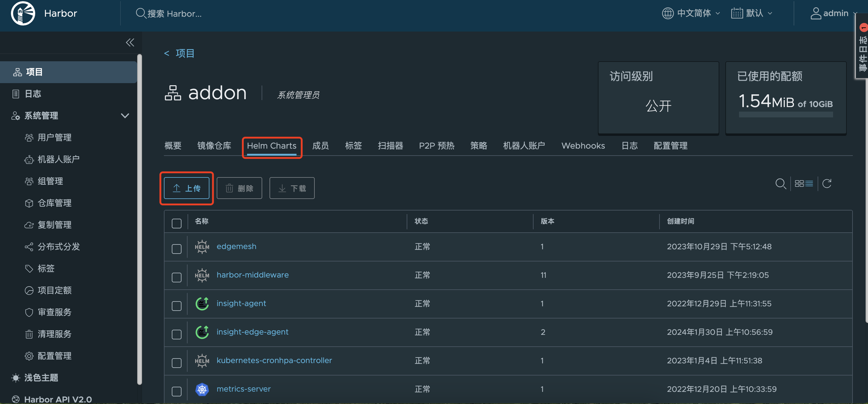The height and width of the screenshot is (404, 868).
Task: Open the Harbor lighthouse home logo
Action: coord(22,13)
